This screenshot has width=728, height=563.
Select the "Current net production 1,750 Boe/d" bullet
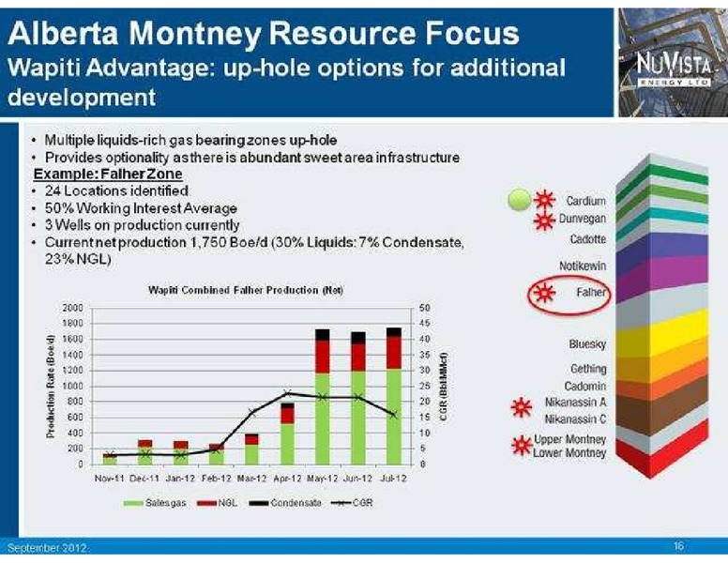254,251
